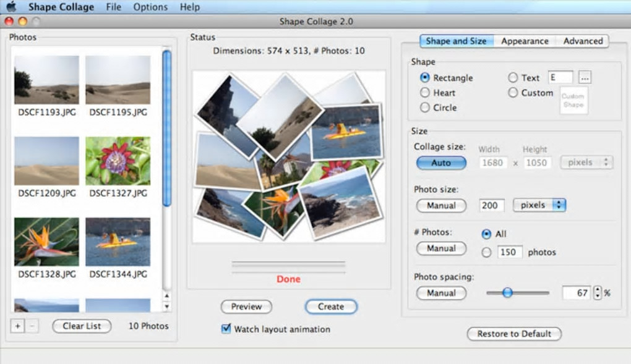Viewport: 631px width, 364px height.
Task: Choose All photos radio button
Action: [486, 234]
